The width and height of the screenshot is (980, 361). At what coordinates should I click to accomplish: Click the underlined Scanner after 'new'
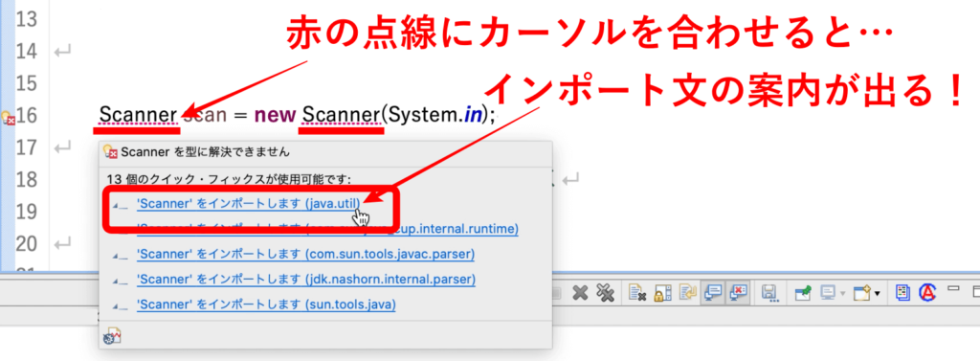click(342, 116)
